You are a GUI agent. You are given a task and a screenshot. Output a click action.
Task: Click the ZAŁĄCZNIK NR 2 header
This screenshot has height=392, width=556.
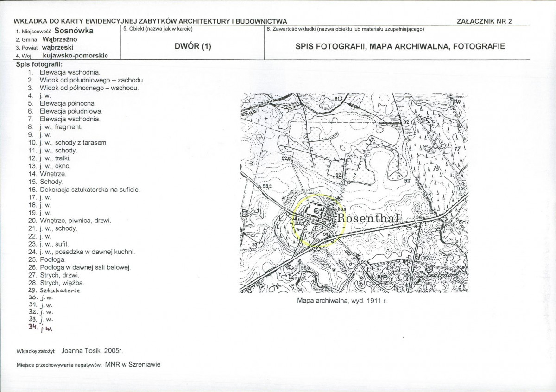(484, 21)
